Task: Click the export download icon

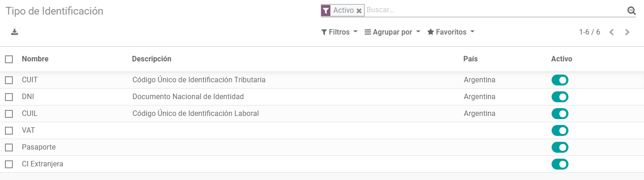Action: coord(15,32)
